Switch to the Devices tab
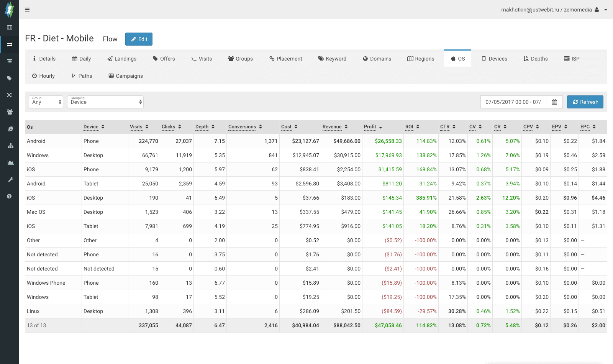613x364 pixels. (494, 59)
